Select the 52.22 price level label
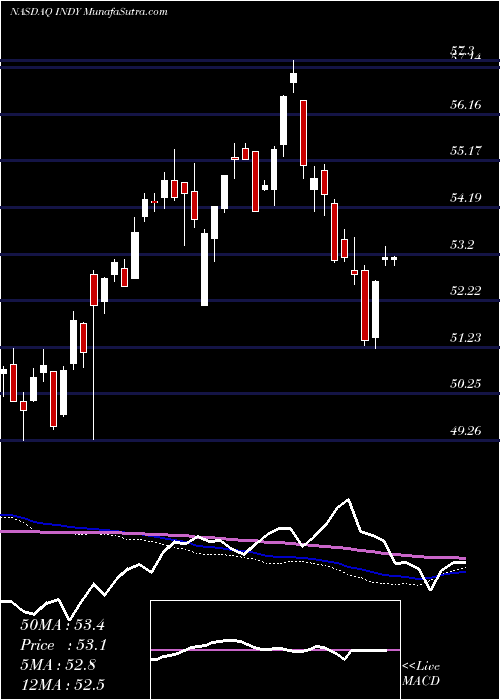The width and height of the screenshot is (500, 700). pyautogui.click(x=466, y=291)
